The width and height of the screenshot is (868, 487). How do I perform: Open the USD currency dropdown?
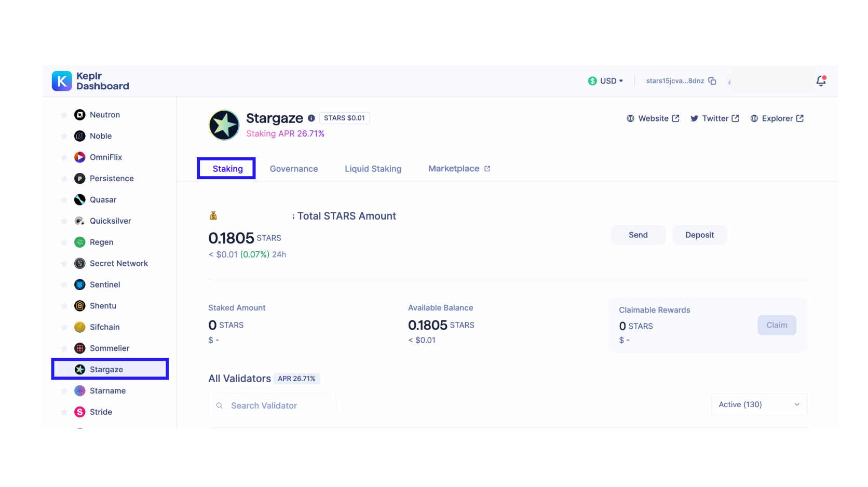pyautogui.click(x=605, y=81)
